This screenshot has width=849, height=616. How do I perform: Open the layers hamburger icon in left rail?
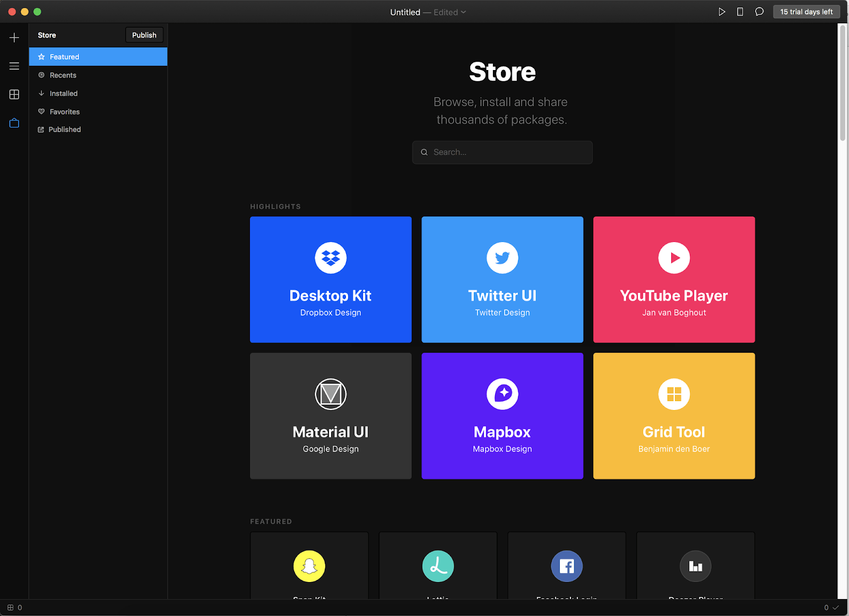(x=14, y=66)
